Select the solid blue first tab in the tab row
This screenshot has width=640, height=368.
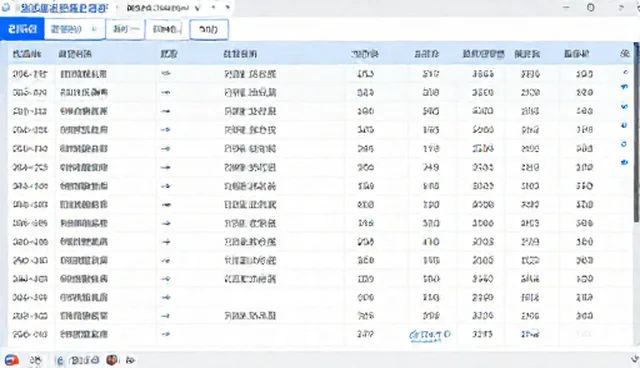[22, 29]
